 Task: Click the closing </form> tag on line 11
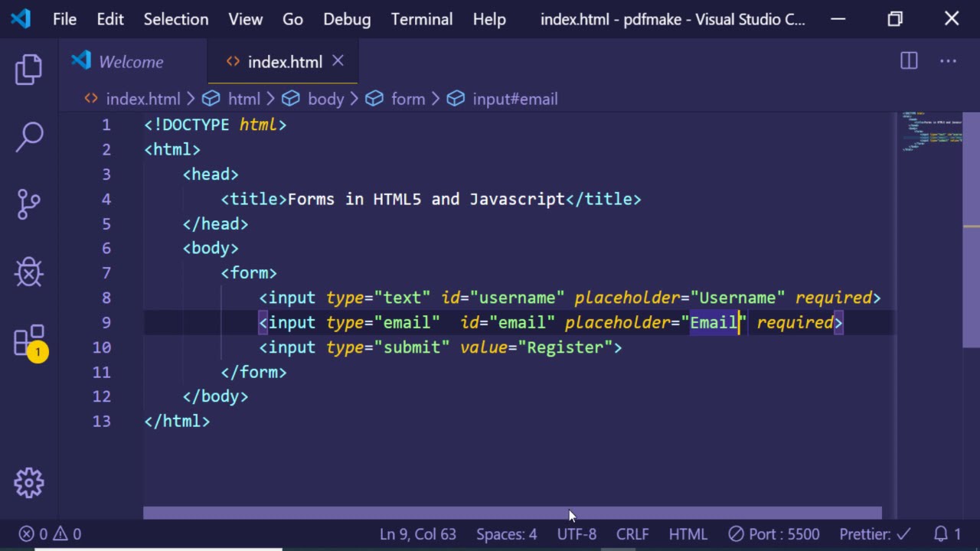(253, 373)
